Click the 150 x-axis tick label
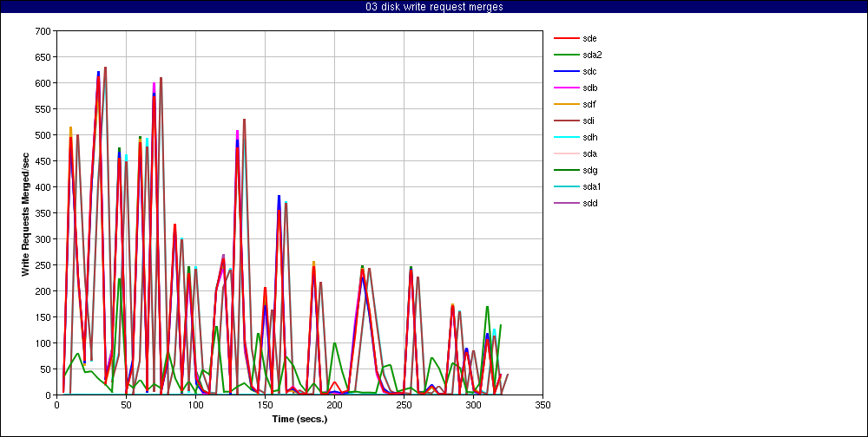 (x=265, y=405)
